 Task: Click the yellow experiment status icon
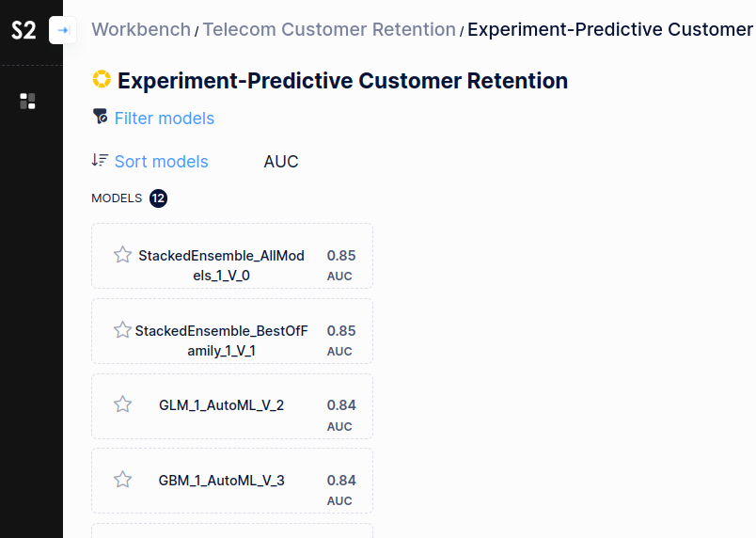(x=102, y=80)
